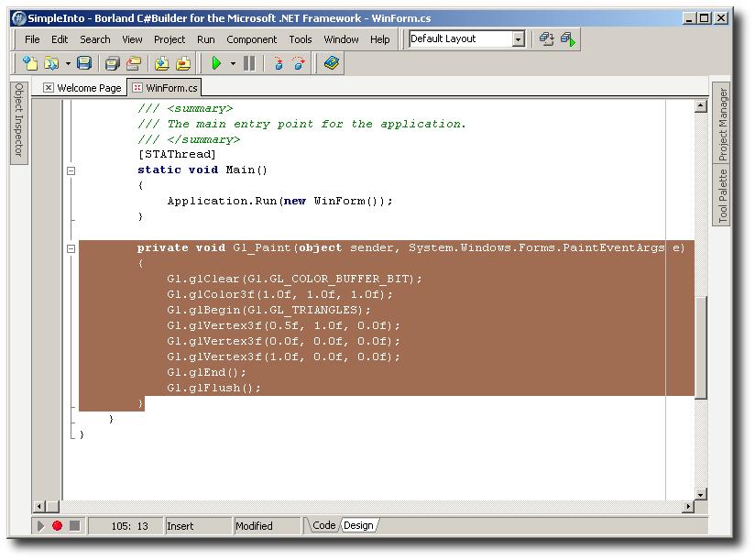755x560 pixels.
Task: Open the Run dropdown arrow beside the green arrow
Action: pyautogui.click(x=233, y=63)
